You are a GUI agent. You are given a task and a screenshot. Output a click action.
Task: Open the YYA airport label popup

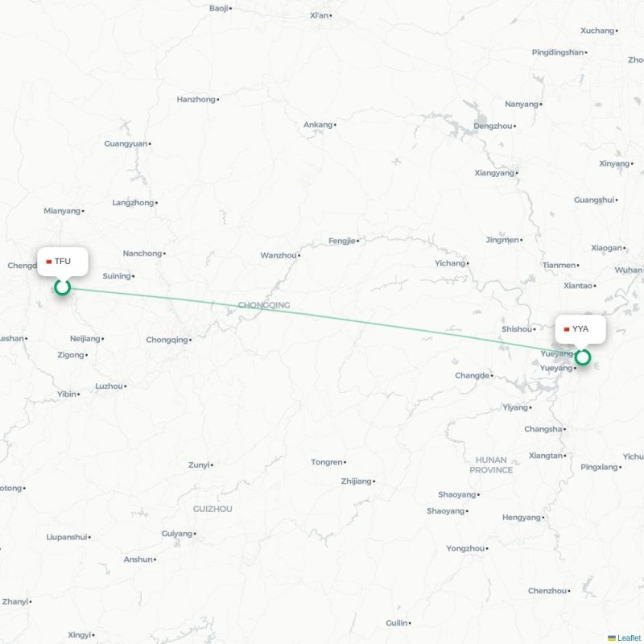[x=580, y=329]
